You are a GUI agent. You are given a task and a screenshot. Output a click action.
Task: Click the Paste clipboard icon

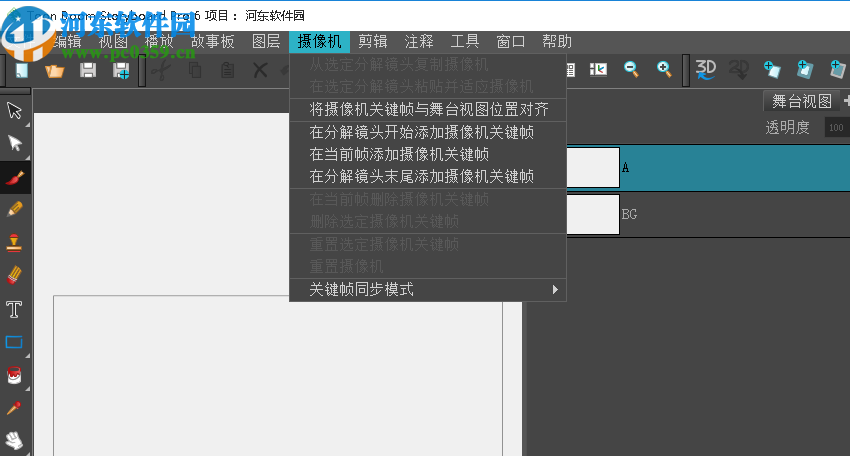228,70
